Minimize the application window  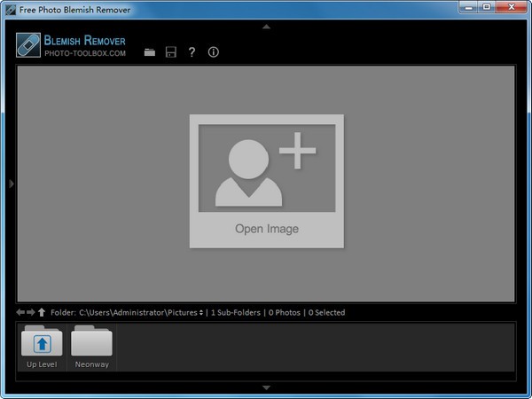point(467,8)
